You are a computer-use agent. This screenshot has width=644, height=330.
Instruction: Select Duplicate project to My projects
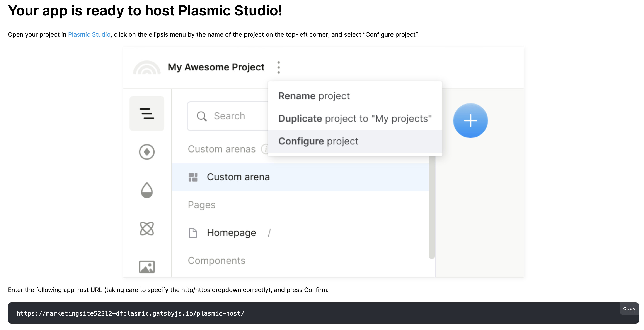(355, 119)
